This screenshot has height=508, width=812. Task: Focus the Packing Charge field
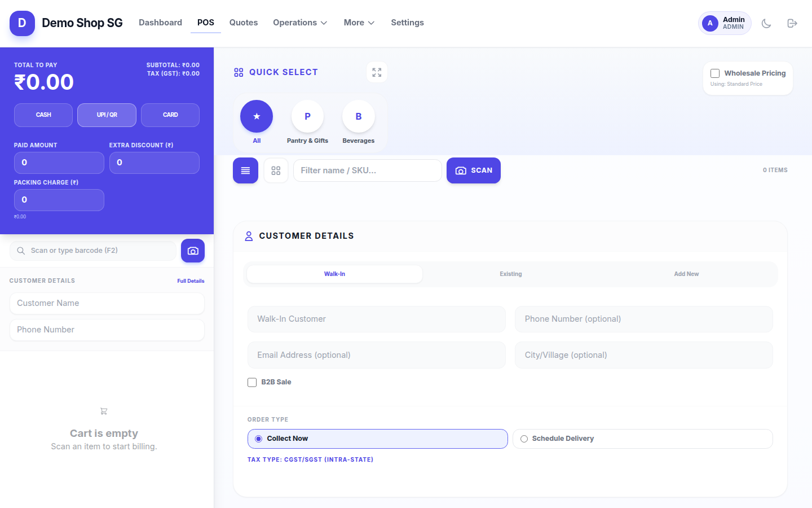[x=59, y=200]
